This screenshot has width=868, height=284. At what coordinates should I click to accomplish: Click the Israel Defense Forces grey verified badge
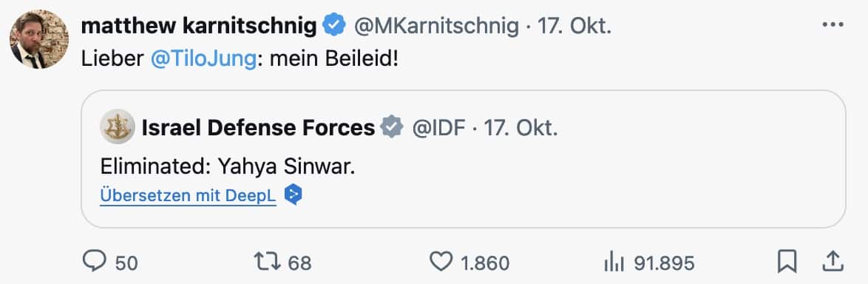392,127
